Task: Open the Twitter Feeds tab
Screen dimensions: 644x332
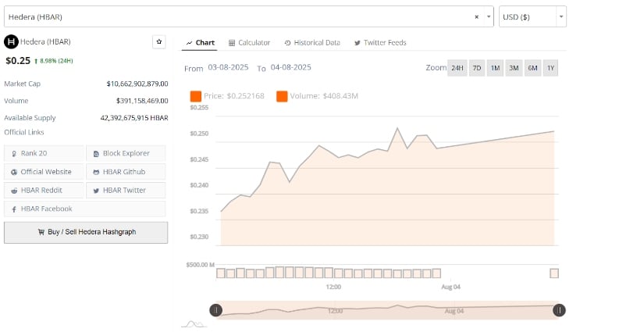Action: [380, 43]
